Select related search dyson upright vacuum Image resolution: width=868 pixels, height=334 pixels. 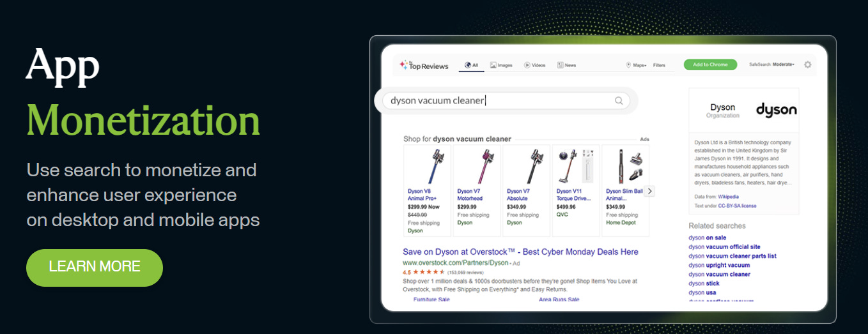point(719,265)
